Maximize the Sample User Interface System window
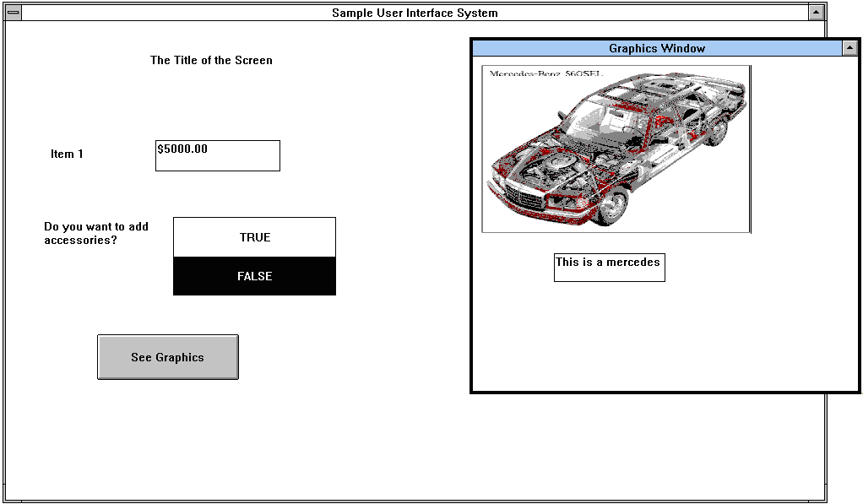The image size is (863, 504). [816, 13]
